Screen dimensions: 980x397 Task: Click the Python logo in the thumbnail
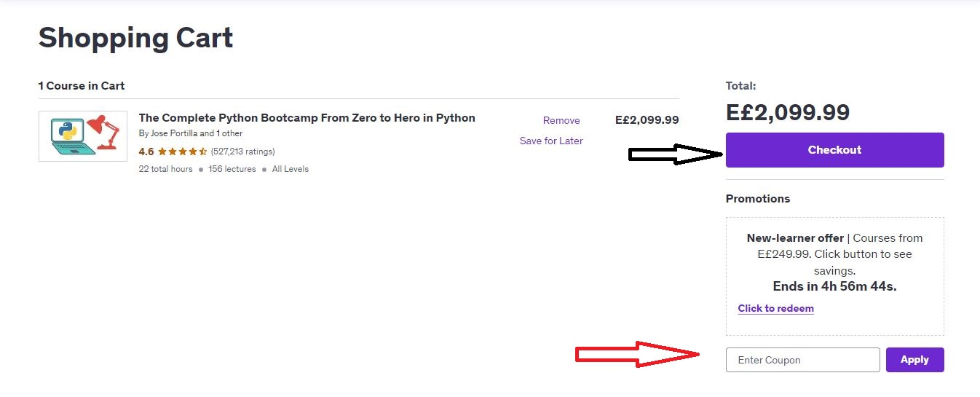tap(67, 132)
